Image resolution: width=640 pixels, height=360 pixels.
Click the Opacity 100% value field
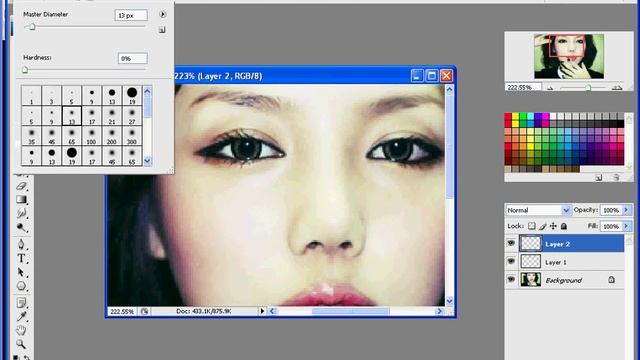point(611,210)
